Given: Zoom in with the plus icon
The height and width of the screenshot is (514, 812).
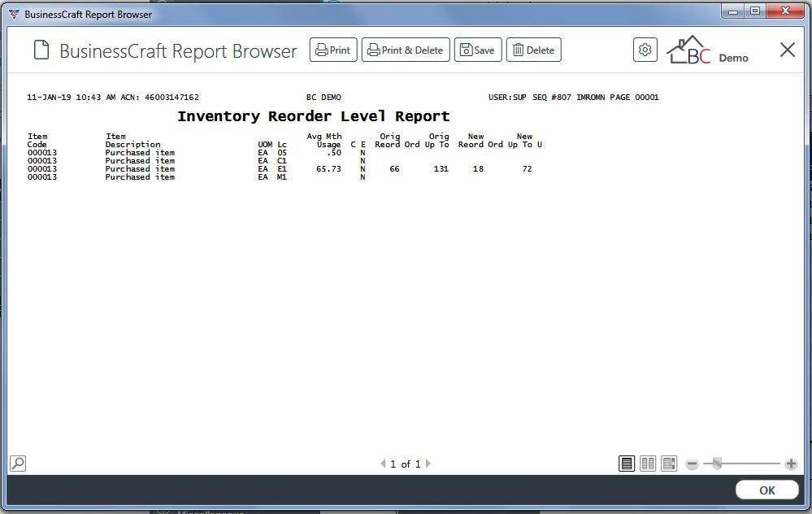Looking at the screenshot, I should [791, 464].
